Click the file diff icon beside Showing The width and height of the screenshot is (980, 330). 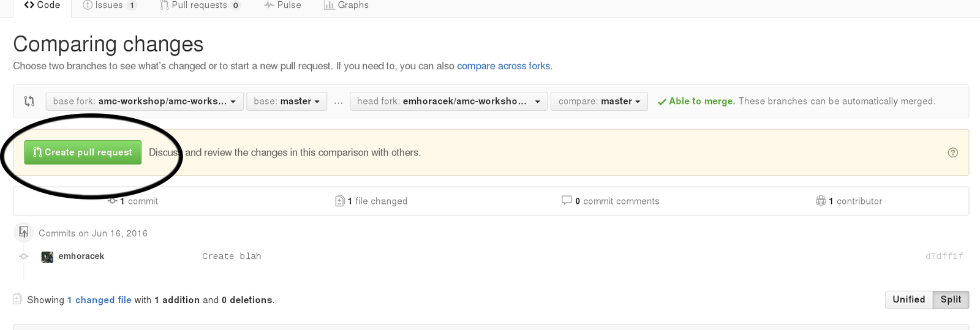[x=17, y=299]
